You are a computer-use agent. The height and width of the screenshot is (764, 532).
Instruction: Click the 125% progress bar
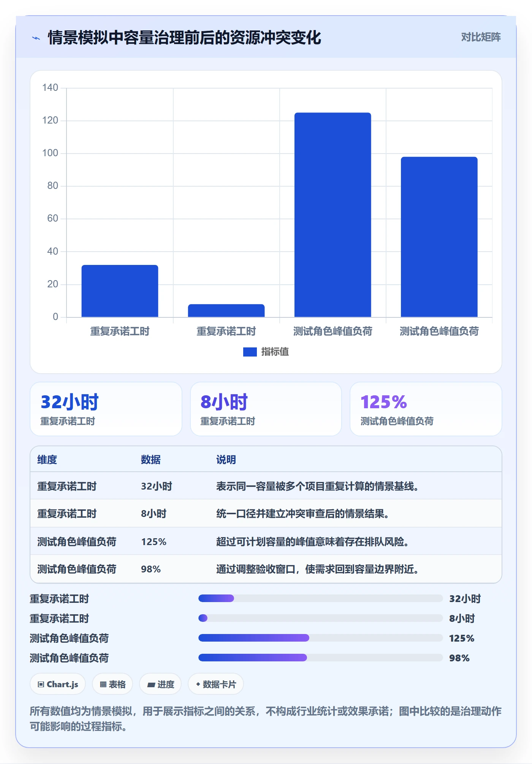point(320,638)
